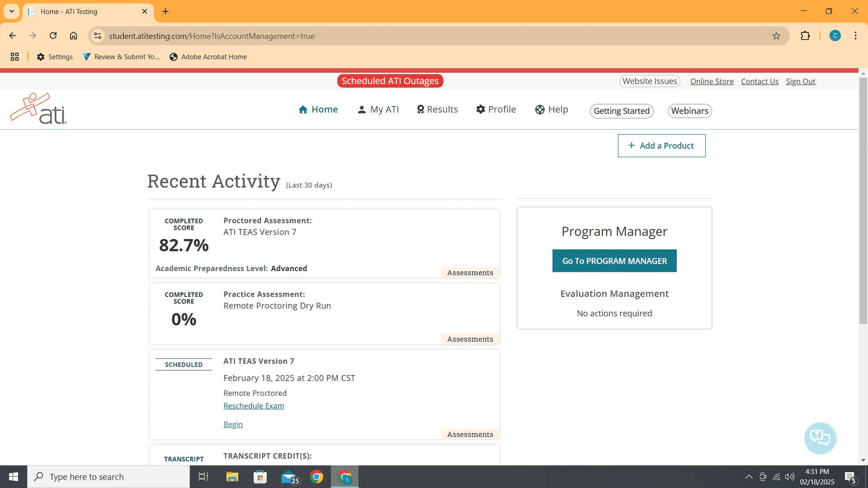The image size is (868, 488).
Task: Open File Explorer from the taskbar
Action: (232, 477)
